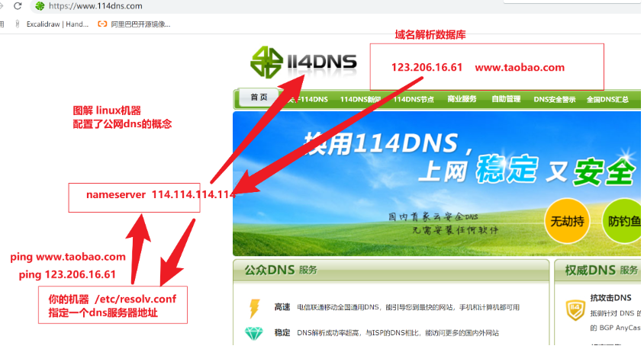Image resolution: width=644 pixels, height=349 pixels.
Task: Open the 114DNS节点 menu item
Action: coord(414,99)
